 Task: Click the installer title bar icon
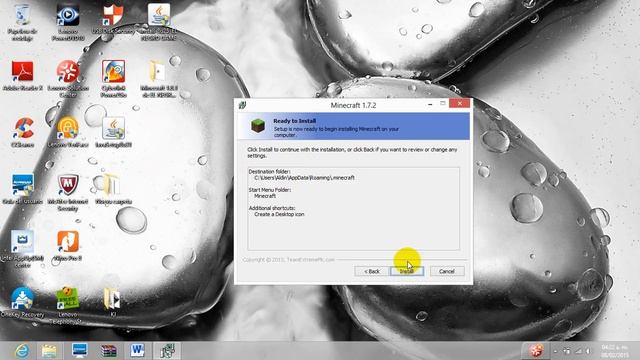pyautogui.click(x=242, y=105)
